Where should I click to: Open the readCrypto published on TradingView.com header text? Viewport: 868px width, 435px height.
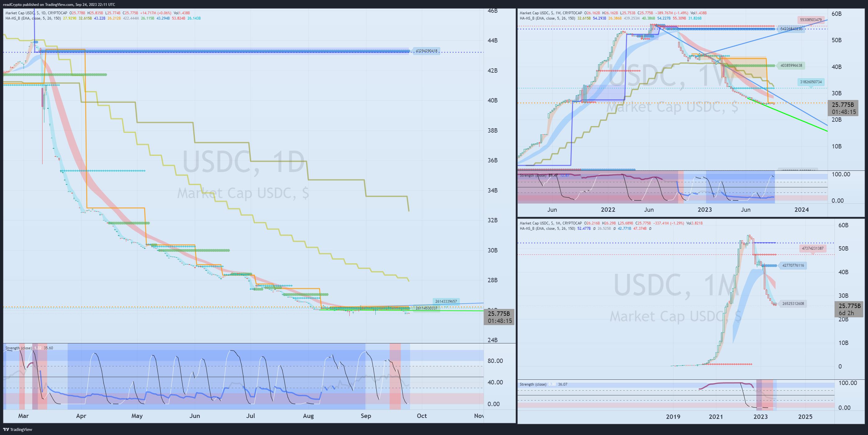pos(59,4)
